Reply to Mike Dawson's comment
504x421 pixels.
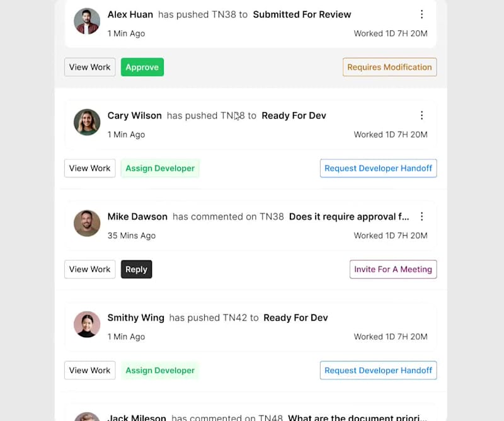coord(136,269)
